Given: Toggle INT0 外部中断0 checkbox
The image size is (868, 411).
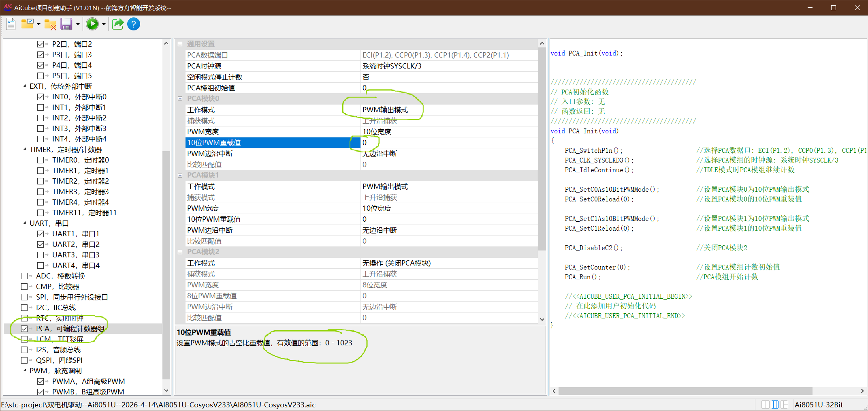Looking at the screenshot, I should pyautogui.click(x=41, y=97).
